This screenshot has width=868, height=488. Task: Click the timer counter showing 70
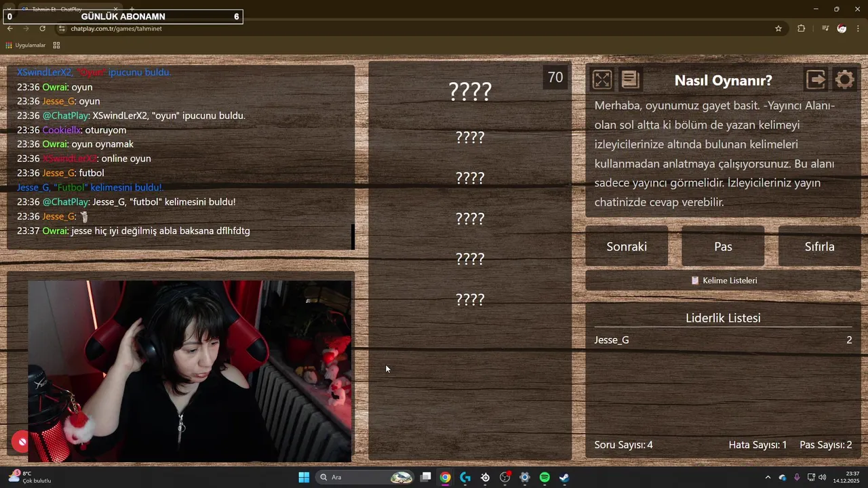pyautogui.click(x=555, y=77)
